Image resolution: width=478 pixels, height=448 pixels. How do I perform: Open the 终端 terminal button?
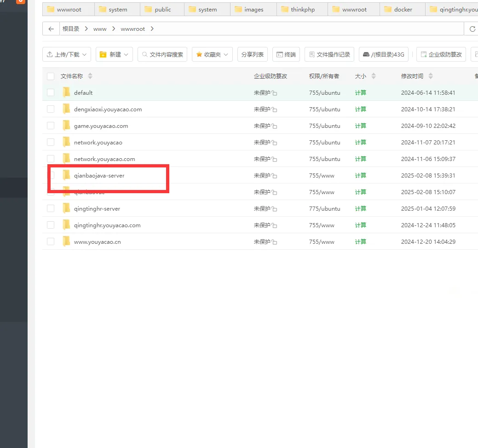[286, 54]
